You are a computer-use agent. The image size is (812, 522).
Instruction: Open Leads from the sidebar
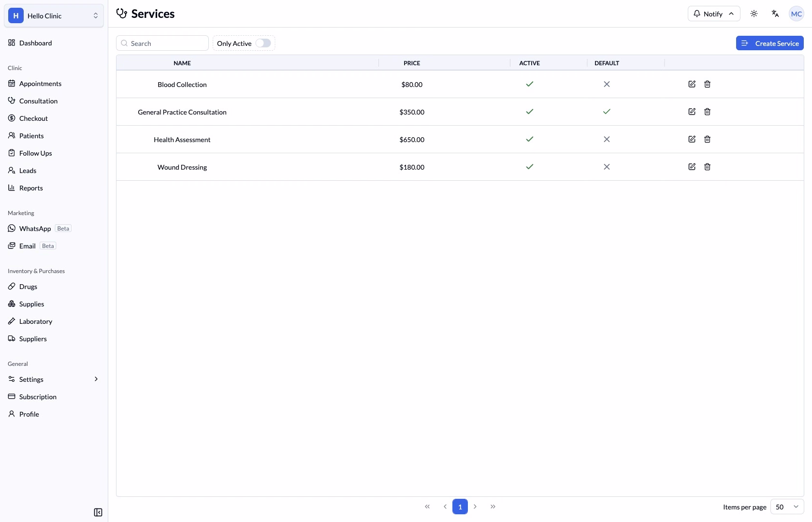[54, 171]
